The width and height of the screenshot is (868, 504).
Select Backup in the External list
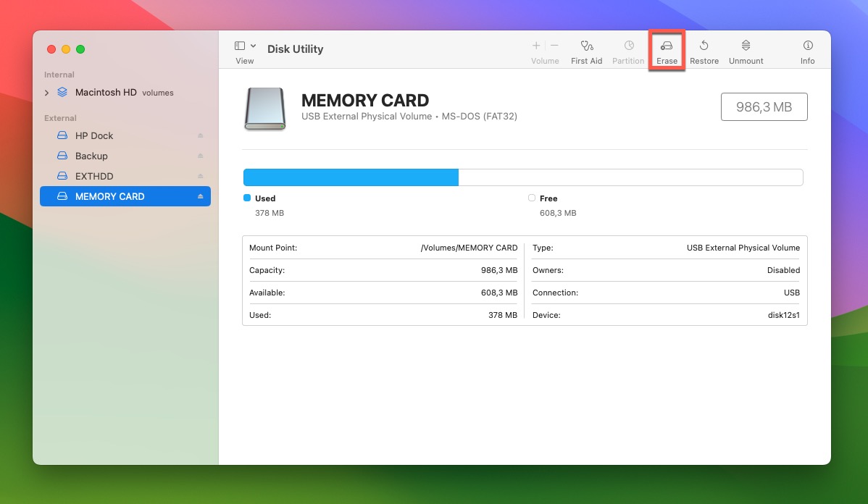click(91, 156)
